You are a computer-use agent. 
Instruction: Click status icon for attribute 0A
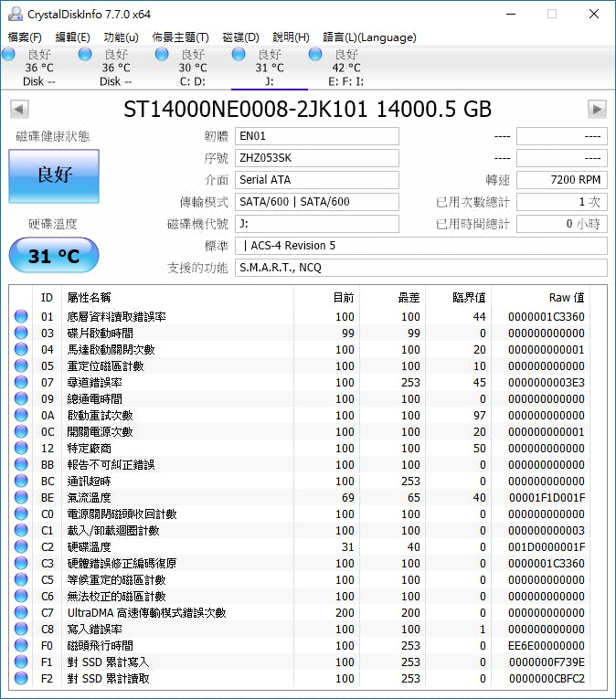tap(21, 416)
